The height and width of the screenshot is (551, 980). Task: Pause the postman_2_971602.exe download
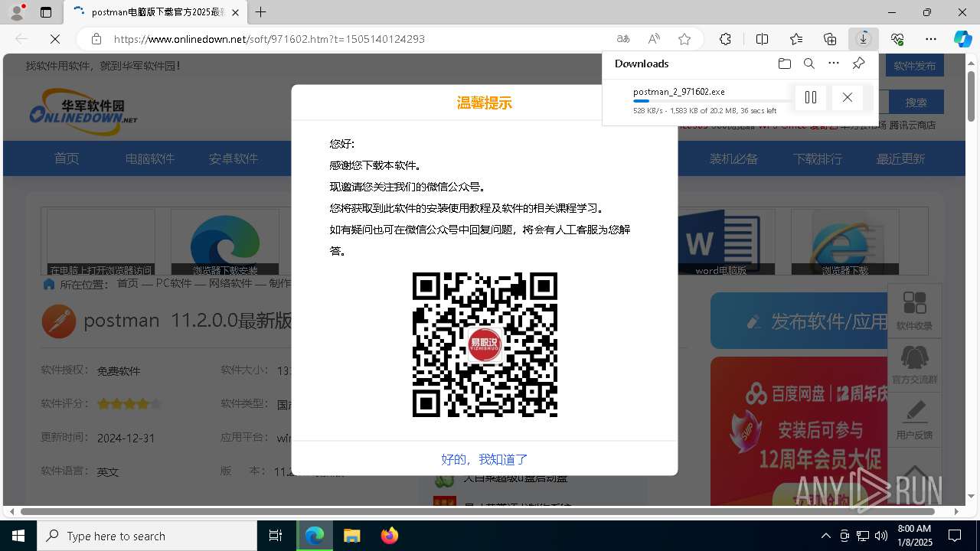point(811,97)
